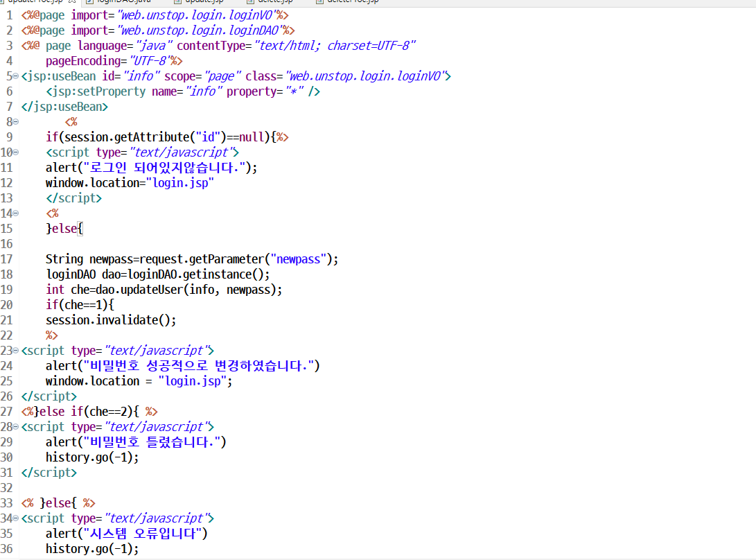Collapse the scriptlet fold marker on line 8
756x560 pixels.
[15, 122]
